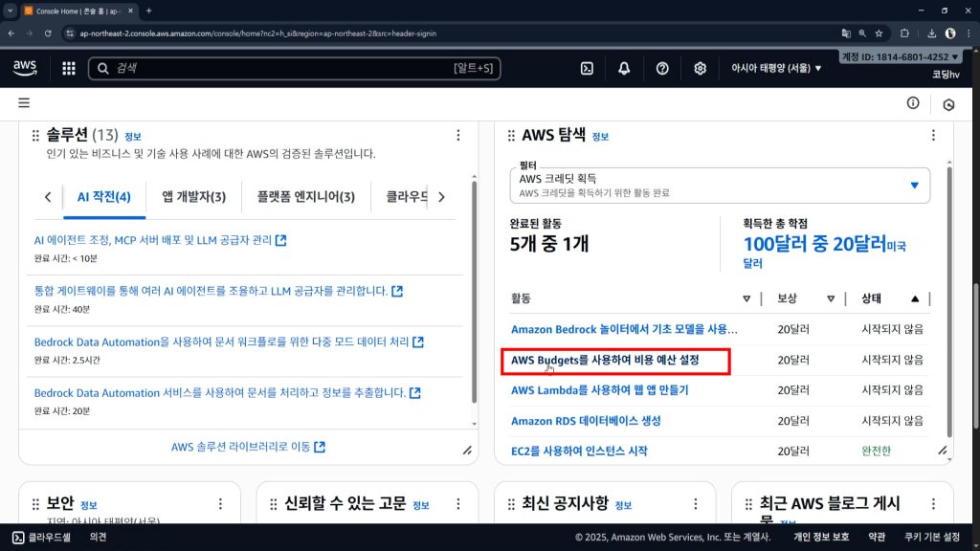Bookmark this page with the star icon
Viewport: 980px width, 551px height.
(879, 33)
